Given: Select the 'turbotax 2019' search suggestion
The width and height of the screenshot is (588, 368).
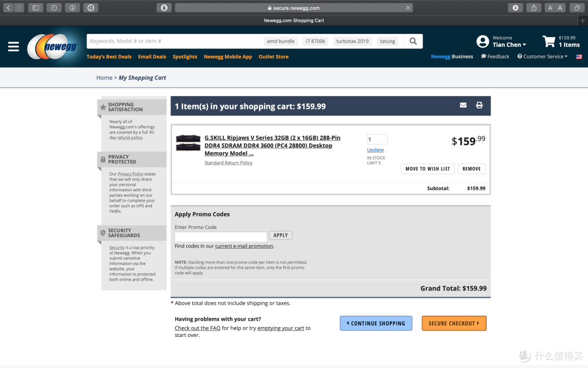Looking at the screenshot, I should pos(352,41).
